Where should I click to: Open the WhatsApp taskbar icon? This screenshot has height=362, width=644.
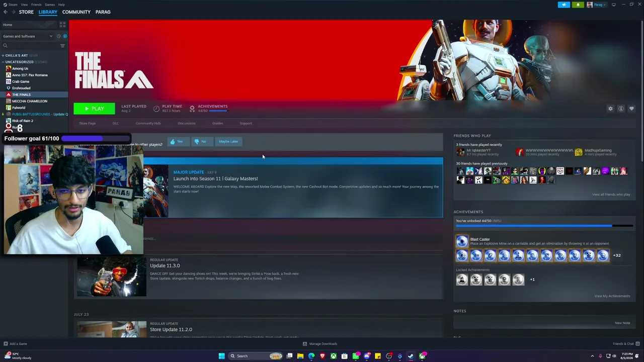pyautogui.click(x=356, y=356)
